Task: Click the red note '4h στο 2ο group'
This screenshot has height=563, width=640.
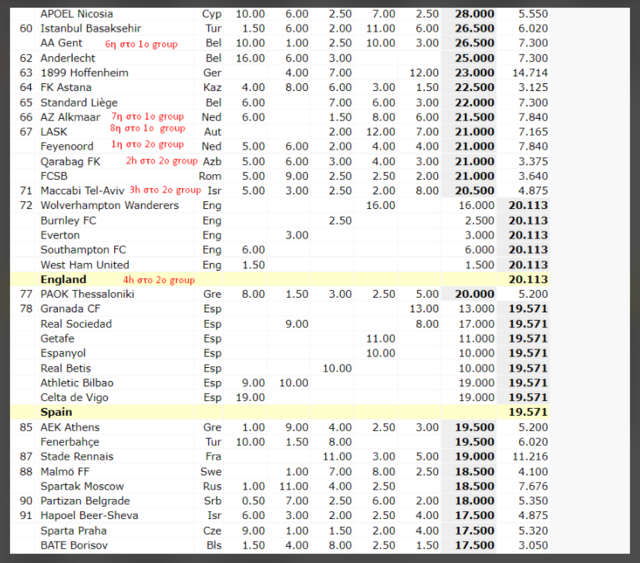Action: [x=159, y=280]
